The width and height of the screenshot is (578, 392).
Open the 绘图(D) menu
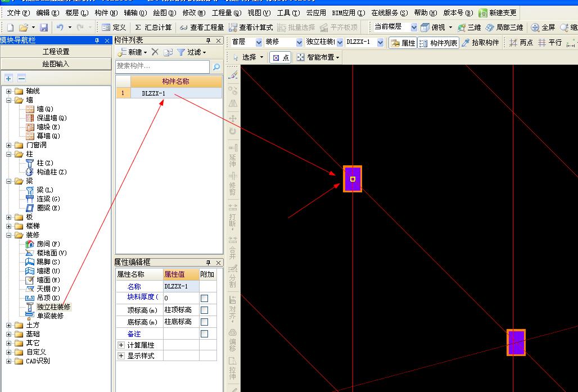164,13
